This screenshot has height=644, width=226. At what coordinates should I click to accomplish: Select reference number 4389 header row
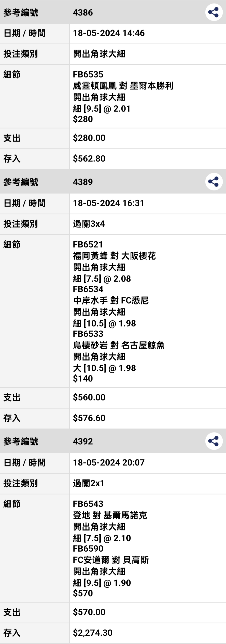pos(113,182)
